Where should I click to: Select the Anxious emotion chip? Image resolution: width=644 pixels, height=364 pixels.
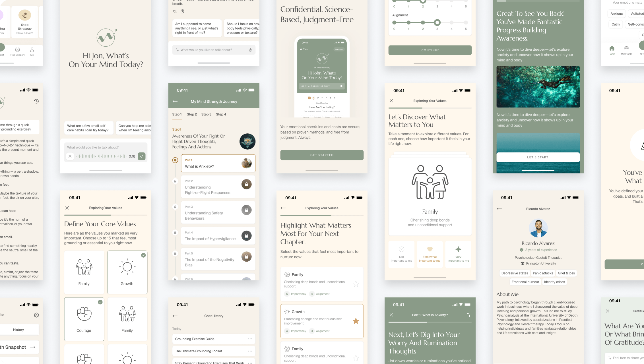[616, 14]
